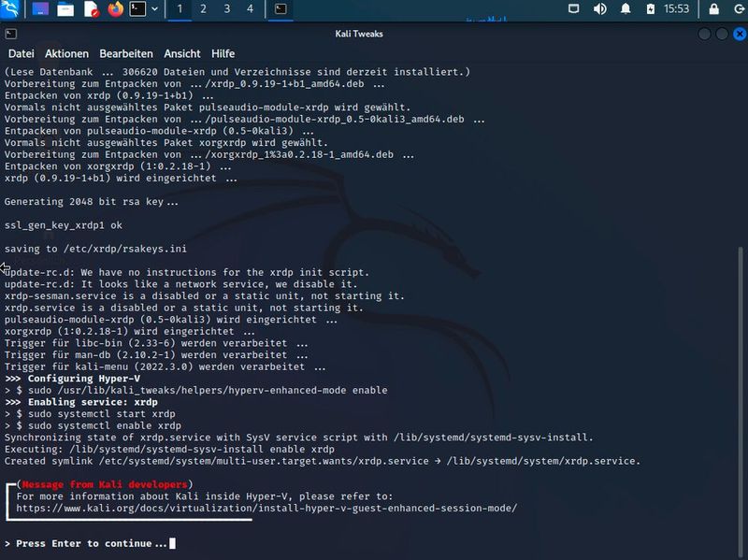Toggle notifications via the bell icon
The height and width of the screenshot is (560, 748).
click(x=626, y=8)
